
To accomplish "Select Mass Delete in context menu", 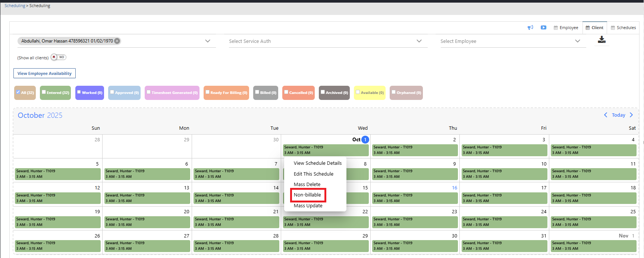I will pyautogui.click(x=307, y=184).
